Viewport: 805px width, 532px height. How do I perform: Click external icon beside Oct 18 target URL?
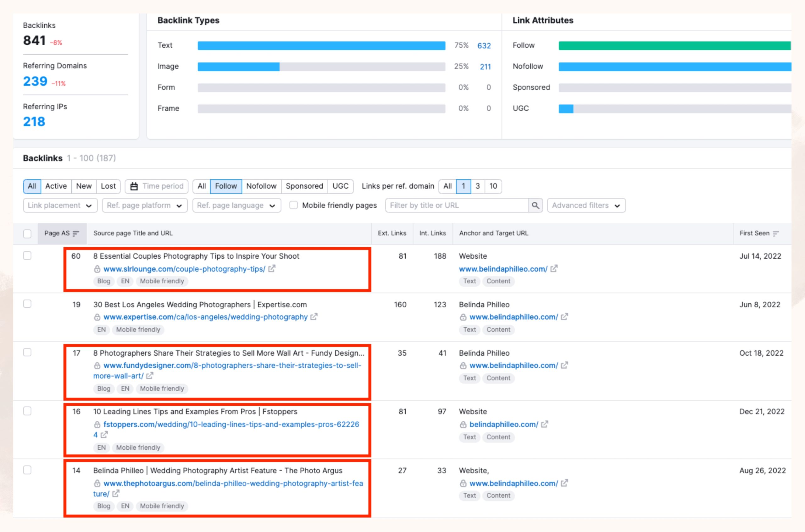pyautogui.click(x=564, y=365)
